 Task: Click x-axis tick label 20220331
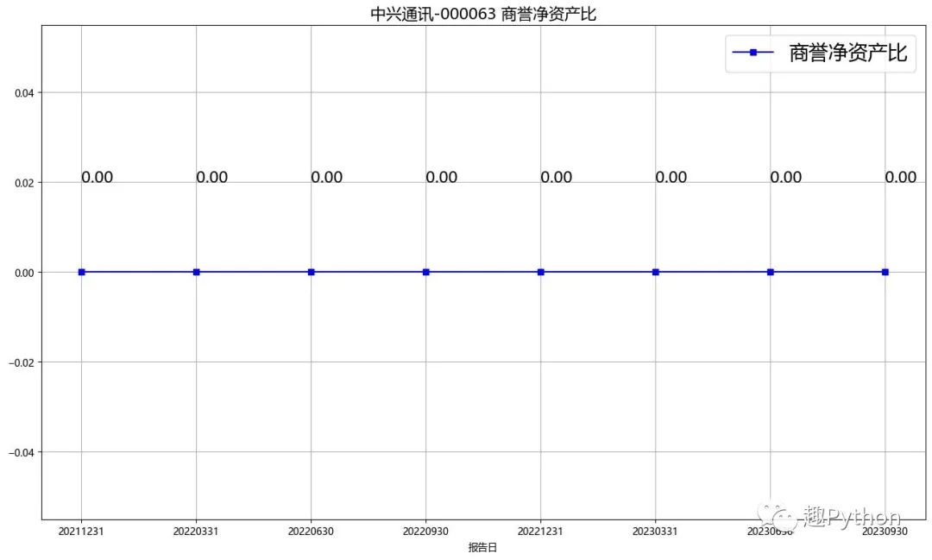(x=196, y=532)
